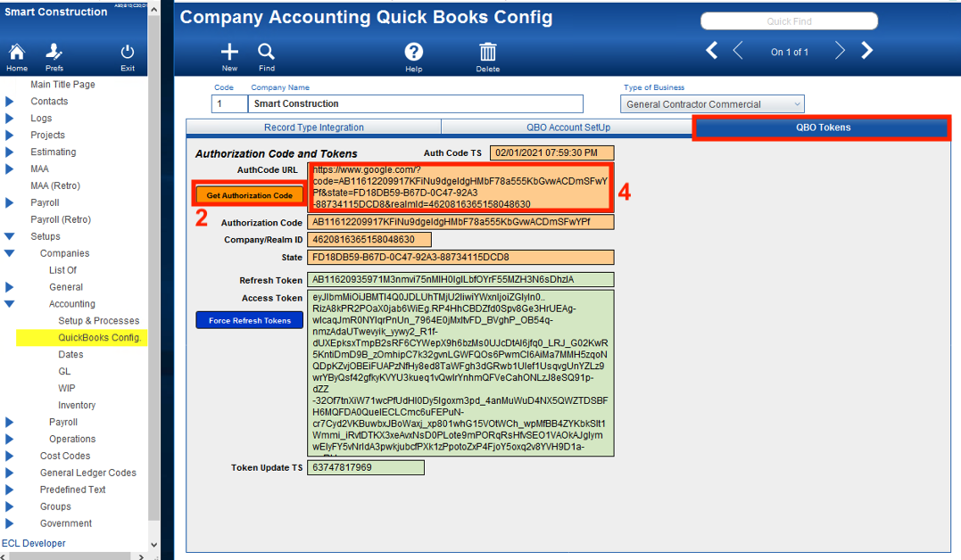Image resolution: width=961 pixels, height=560 pixels.
Task: Expand the Projects tree node
Action: pyautogui.click(x=9, y=135)
